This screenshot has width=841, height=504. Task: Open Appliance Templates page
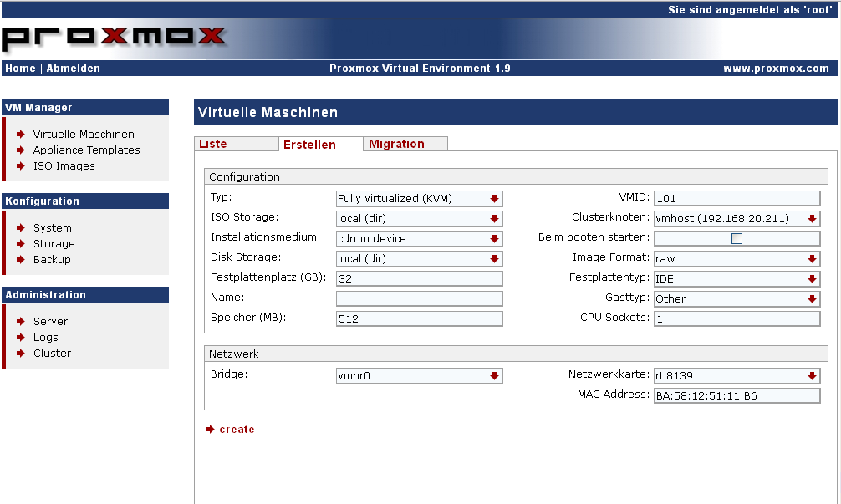(x=86, y=150)
